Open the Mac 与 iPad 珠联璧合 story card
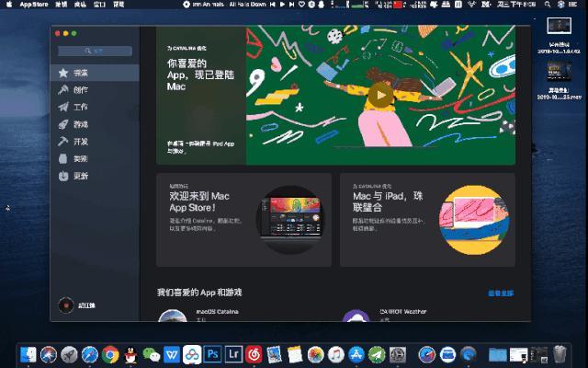The image size is (588, 368). 427,220
